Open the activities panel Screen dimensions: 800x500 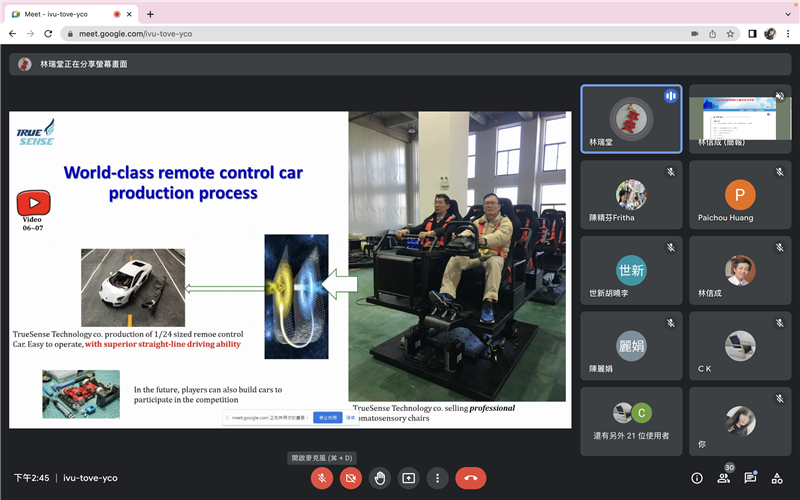coord(777,478)
